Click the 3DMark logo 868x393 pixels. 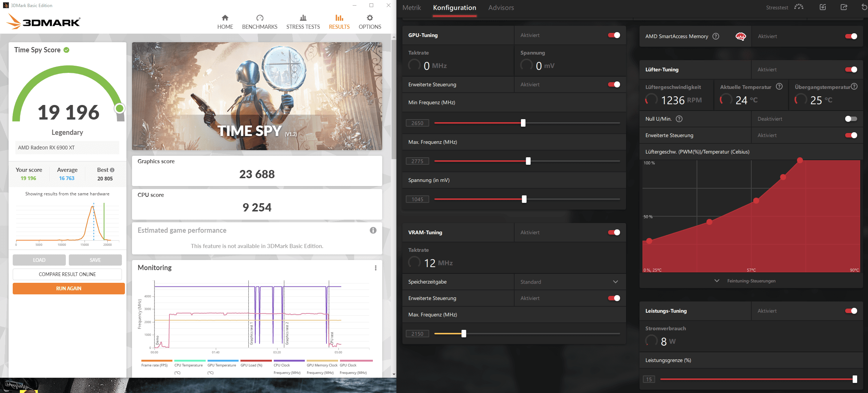coord(43,22)
